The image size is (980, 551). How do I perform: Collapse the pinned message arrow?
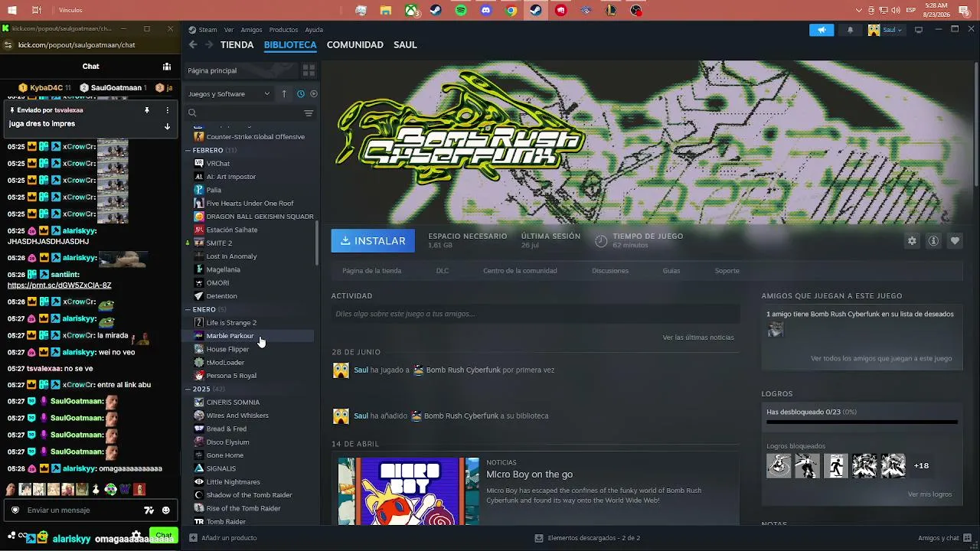(167, 126)
